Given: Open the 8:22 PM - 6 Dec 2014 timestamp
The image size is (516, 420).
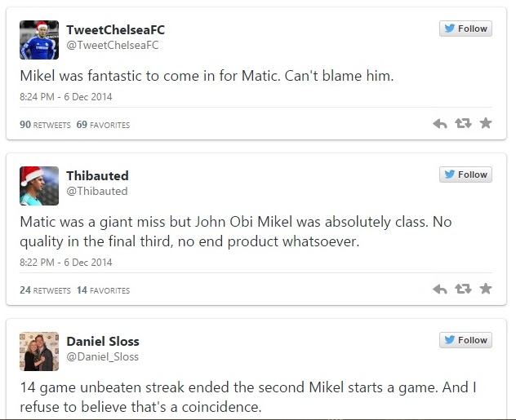Looking at the screenshot, I should click(66, 263).
